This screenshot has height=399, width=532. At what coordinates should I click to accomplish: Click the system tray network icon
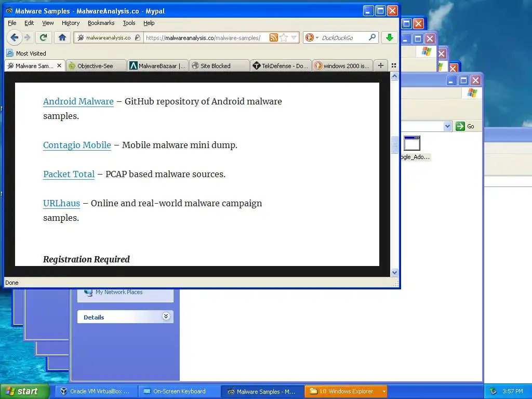pyautogui.click(x=494, y=391)
